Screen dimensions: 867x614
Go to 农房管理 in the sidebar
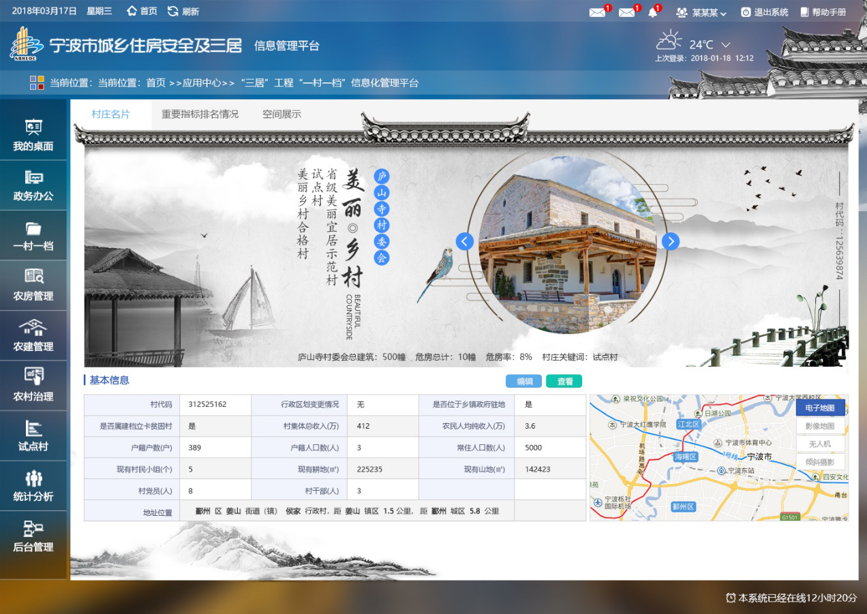pos(33,285)
